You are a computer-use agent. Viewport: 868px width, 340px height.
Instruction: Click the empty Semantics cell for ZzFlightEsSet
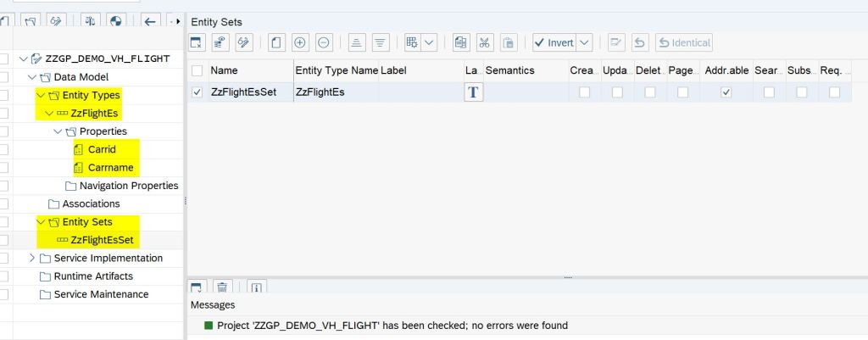[x=526, y=92]
